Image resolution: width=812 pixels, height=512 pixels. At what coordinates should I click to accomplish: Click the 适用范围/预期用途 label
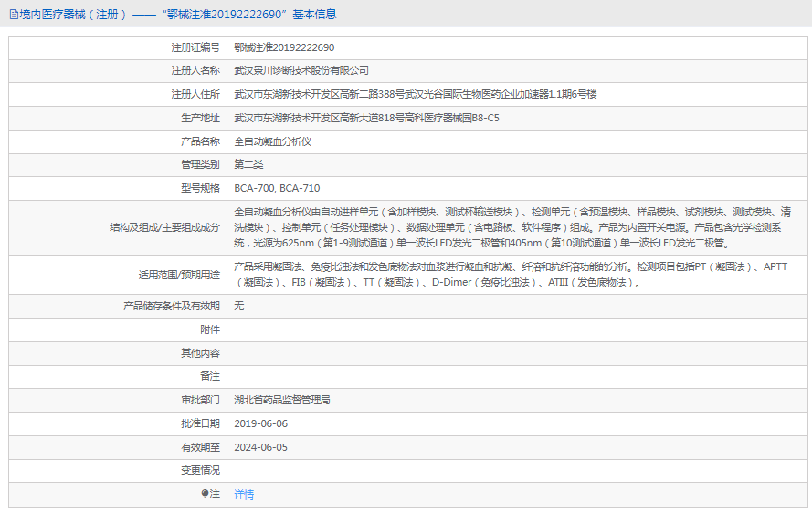click(179, 275)
